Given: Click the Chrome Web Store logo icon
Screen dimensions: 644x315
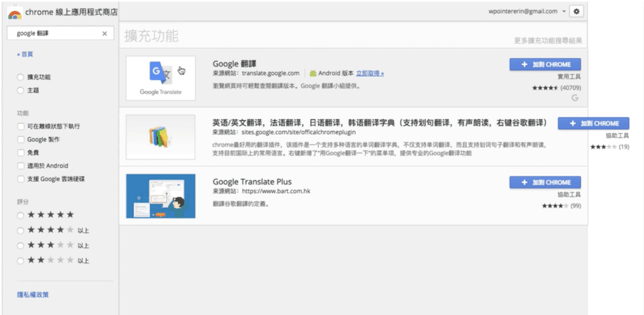Looking at the screenshot, I should tap(15, 13).
